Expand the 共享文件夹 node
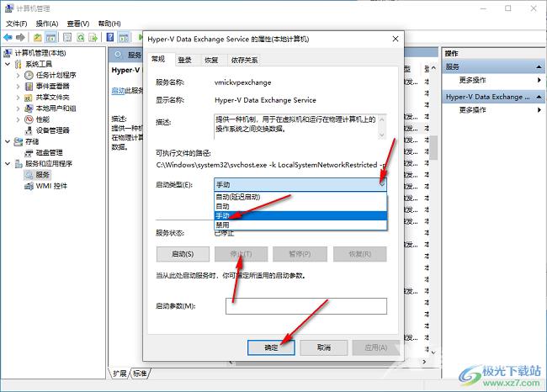Image resolution: width=547 pixels, height=392 pixels. [19, 98]
